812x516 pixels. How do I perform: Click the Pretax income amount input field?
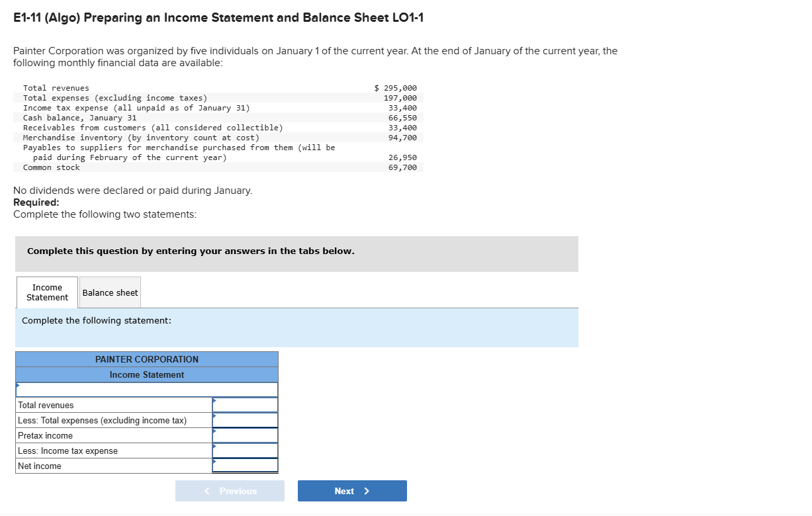246,435
